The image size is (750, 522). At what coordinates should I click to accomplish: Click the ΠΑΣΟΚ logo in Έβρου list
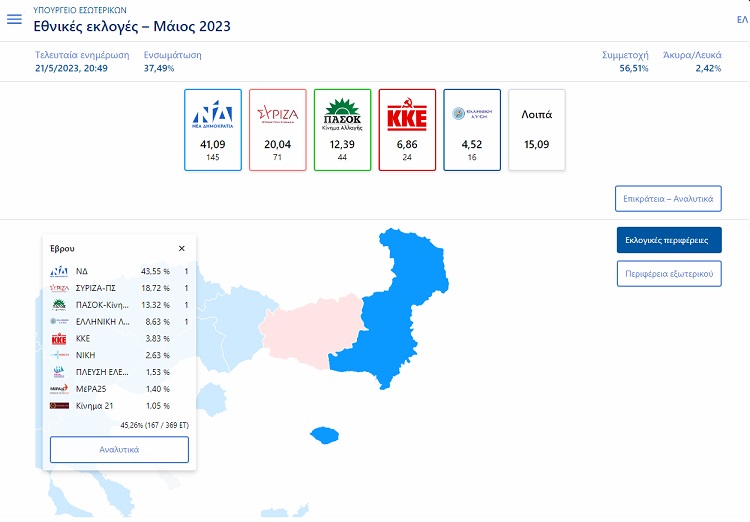click(59, 305)
